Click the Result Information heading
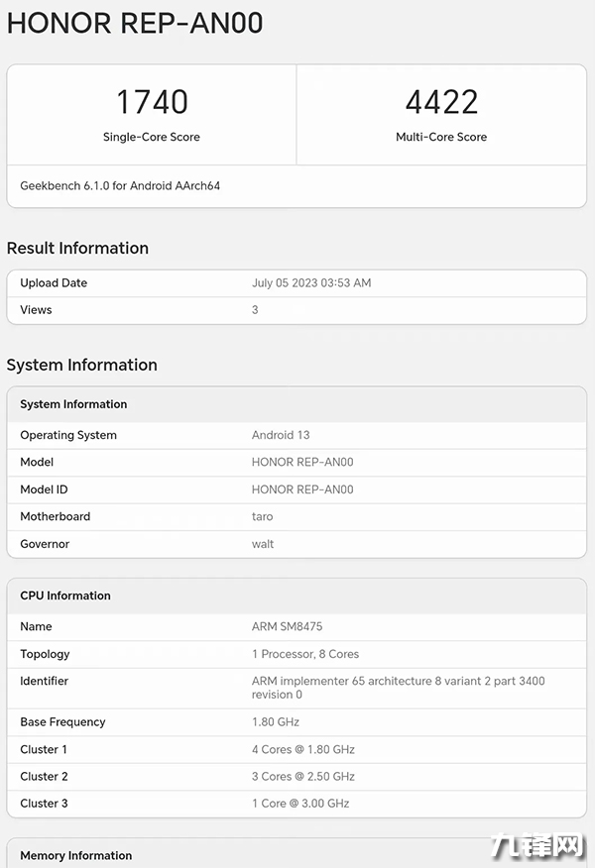595x868 pixels. tap(77, 248)
